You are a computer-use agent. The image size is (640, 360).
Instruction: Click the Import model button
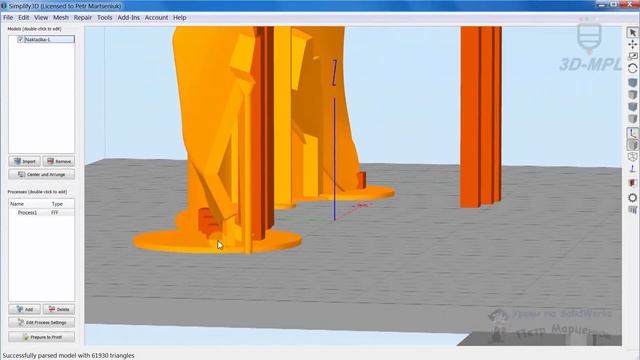coord(24,161)
